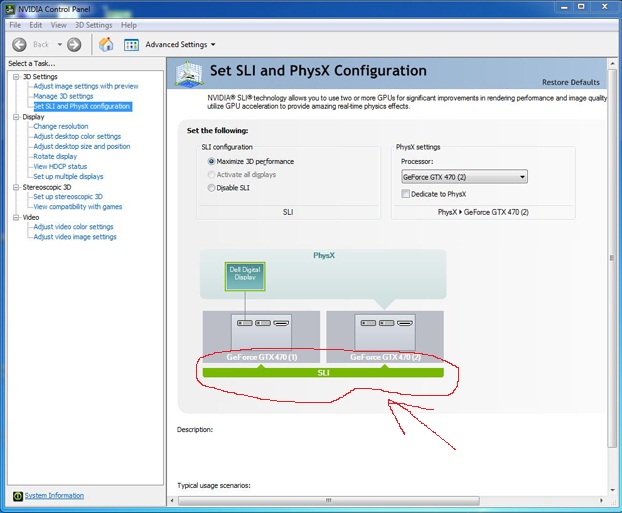Click the horizontal scrollbar thumb
The height and width of the screenshot is (513, 622).
click(x=328, y=501)
